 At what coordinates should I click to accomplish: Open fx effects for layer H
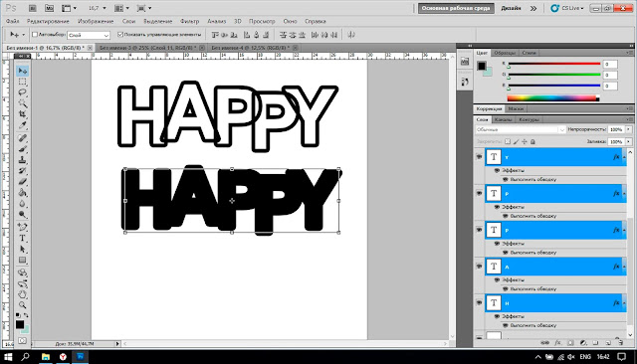pyautogui.click(x=616, y=303)
